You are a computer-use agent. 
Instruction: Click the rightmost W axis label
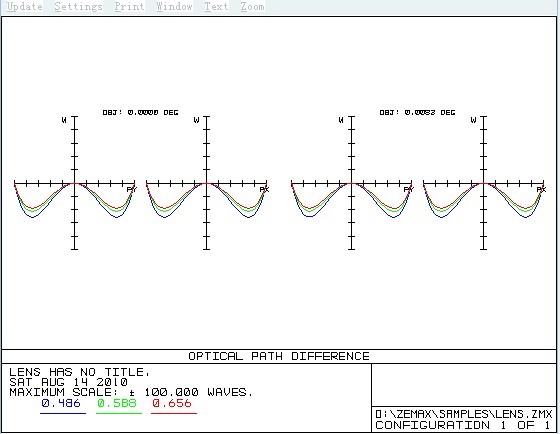click(x=473, y=120)
